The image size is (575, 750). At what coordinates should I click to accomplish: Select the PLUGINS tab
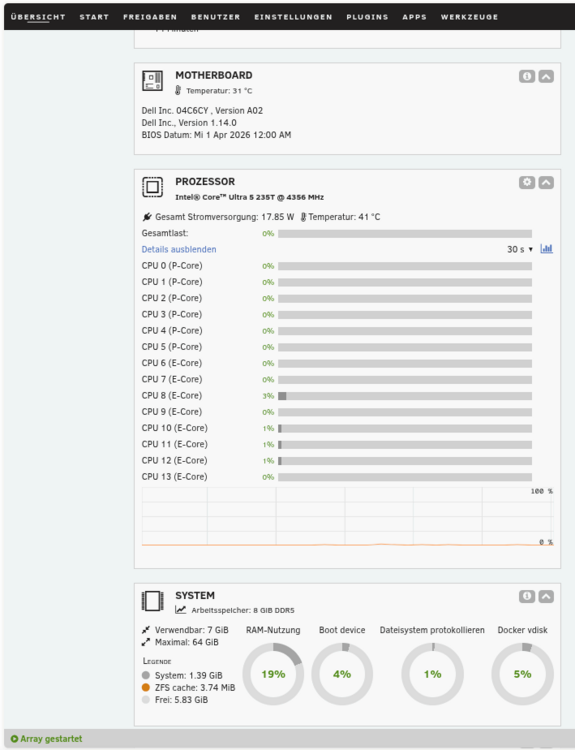coord(367,17)
